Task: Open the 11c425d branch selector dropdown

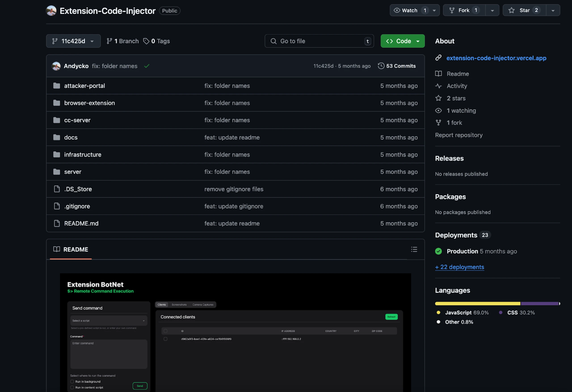Action: (x=73, y=41)
